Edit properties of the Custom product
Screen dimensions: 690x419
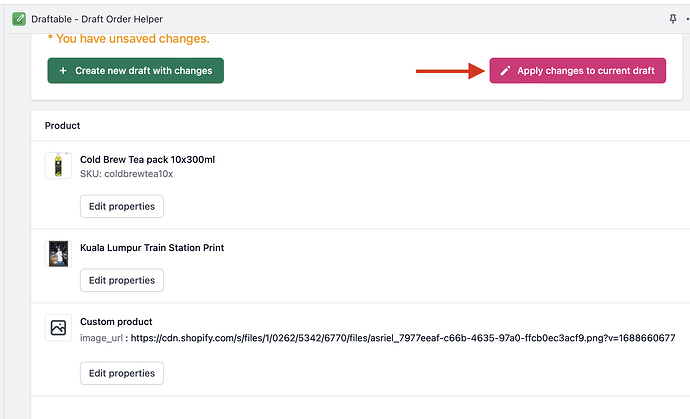click(122, 373)
